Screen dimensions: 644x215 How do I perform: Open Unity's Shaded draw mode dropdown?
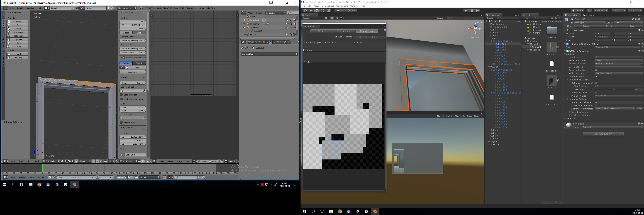click(x=313, y=18)
